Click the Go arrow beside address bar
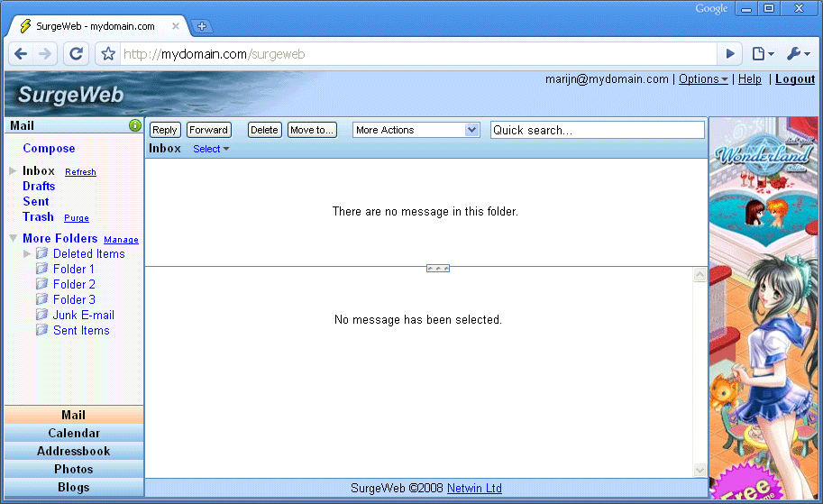 point(731,54)
